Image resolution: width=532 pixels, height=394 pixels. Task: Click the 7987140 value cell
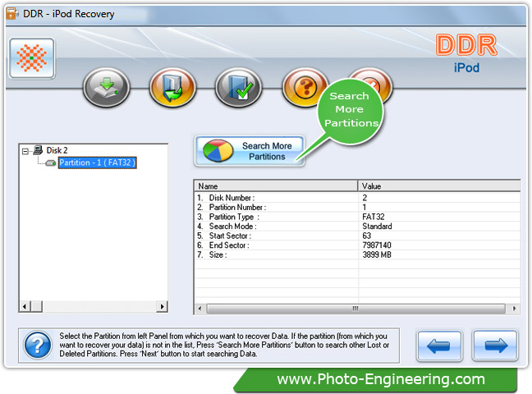click(377, 245)
